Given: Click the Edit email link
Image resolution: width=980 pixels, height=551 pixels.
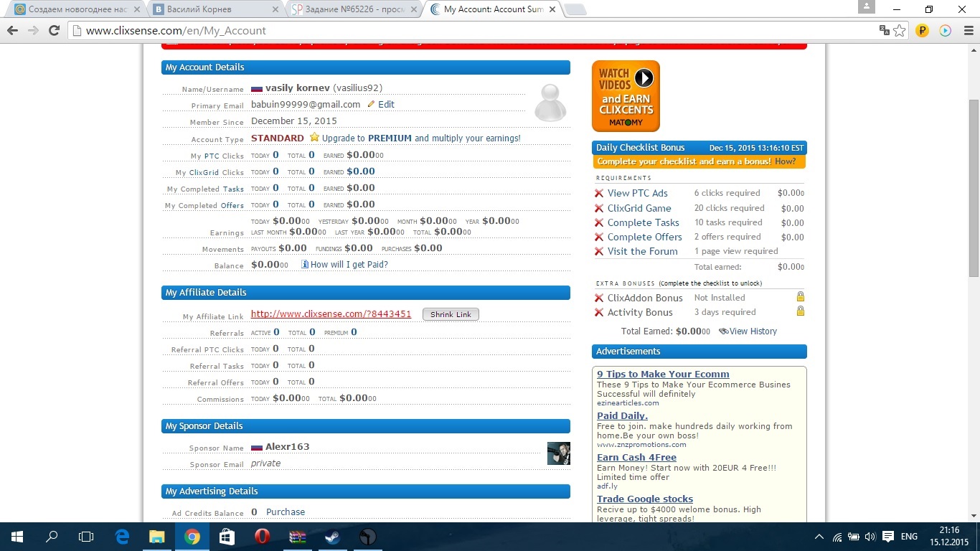Looking at the screenshot, I should click(x=386, y=104).
